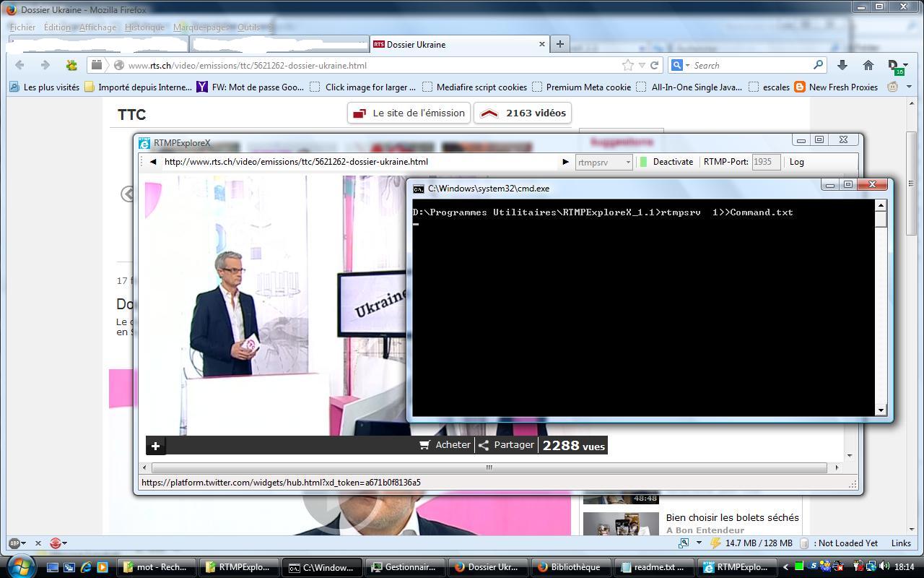Open search engine selector dropdown

(x=680, y=65)
